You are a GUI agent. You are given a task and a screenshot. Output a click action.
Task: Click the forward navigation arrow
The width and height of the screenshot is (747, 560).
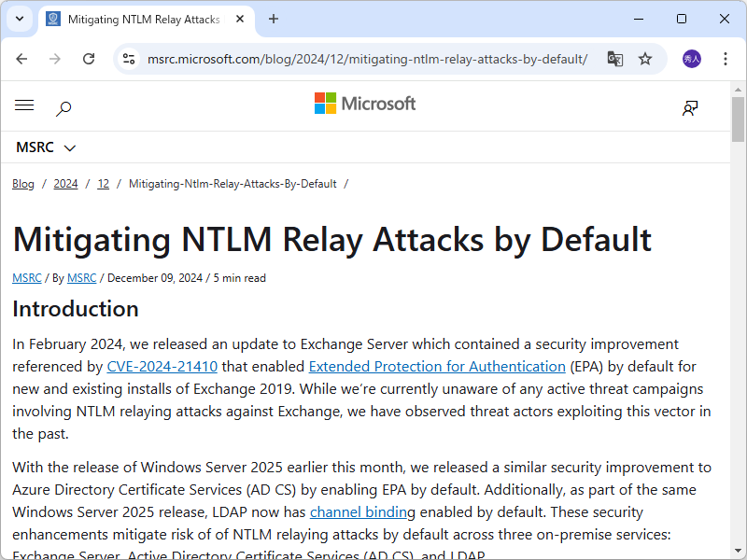click(x=55, y=58)
